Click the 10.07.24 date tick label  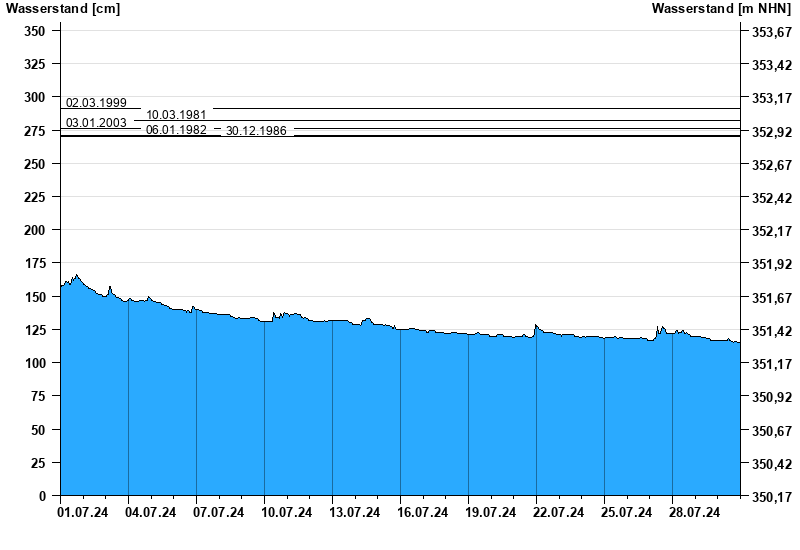click(287, 513)
